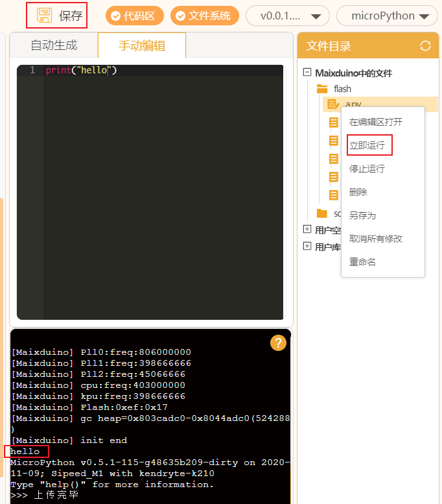Screen dimensions: 442x504
Task: Choose 停止运行 from context menu
Action: click(367, 169)
